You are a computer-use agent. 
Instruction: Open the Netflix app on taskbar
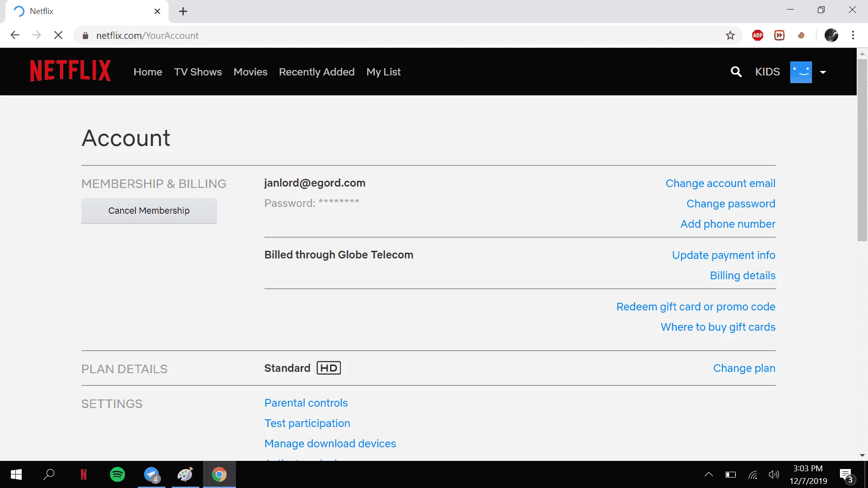click(83, 474)
